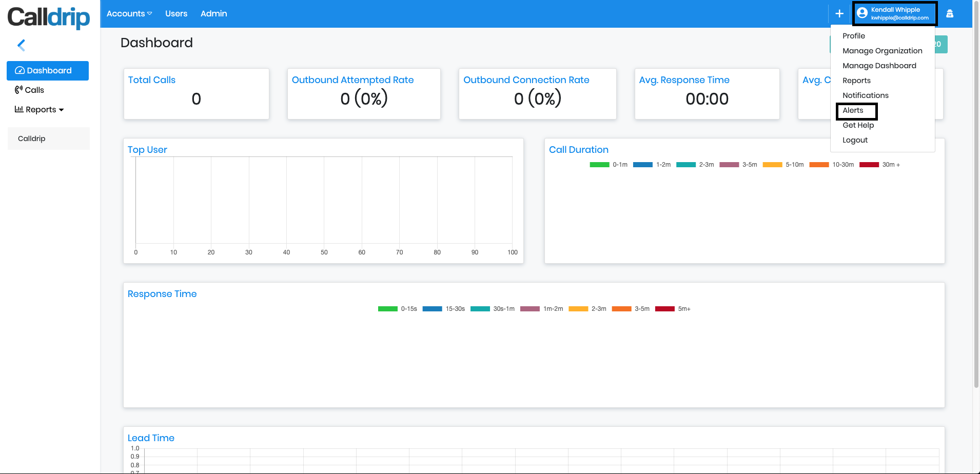Toggle the 30s-1m legend in Response Time
The width and height of the screenshot is (980, 474).
point(493,309)
